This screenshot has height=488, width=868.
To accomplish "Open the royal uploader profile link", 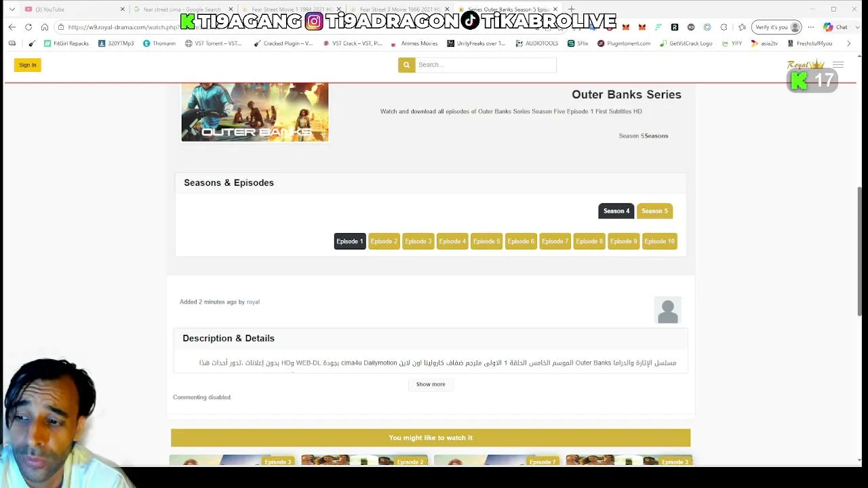I will pyautogui.click(x=253, y=302).
